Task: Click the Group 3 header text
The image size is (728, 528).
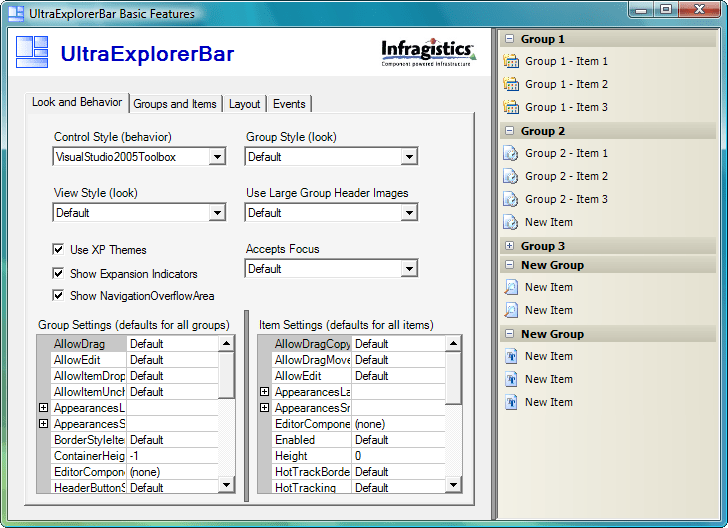Action: pos(542,246)
